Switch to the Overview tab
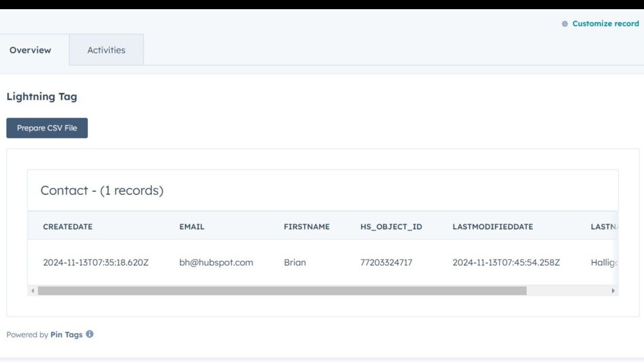Viewport: 644px width, 362px height. (x=30, y=50)
